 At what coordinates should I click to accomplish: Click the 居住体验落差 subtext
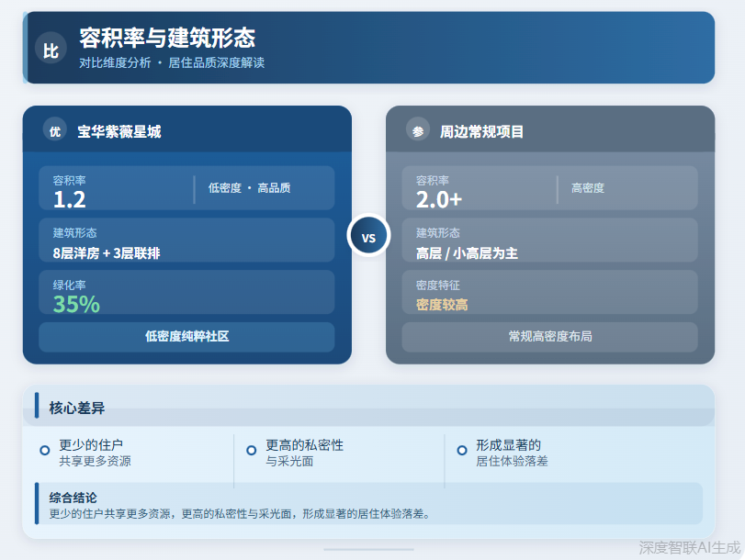[513, 461]
